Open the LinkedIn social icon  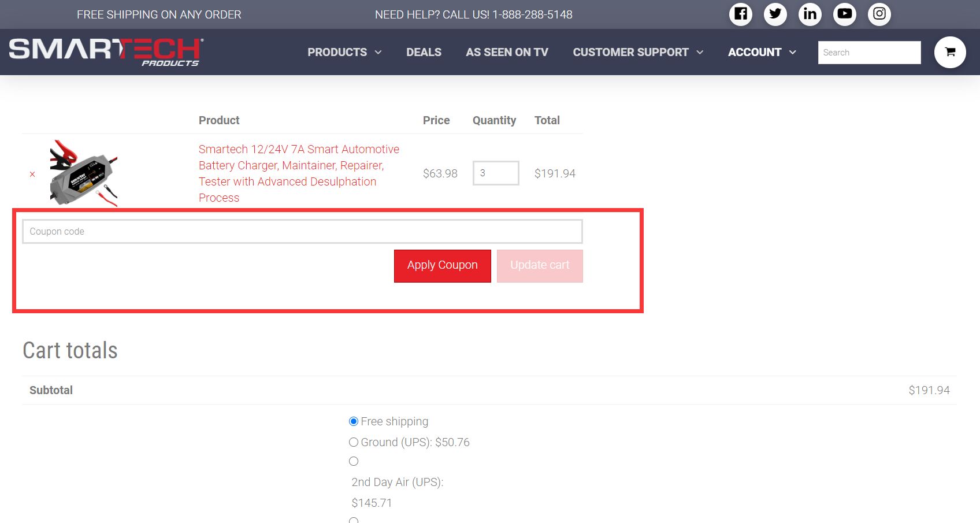point(810,14)
